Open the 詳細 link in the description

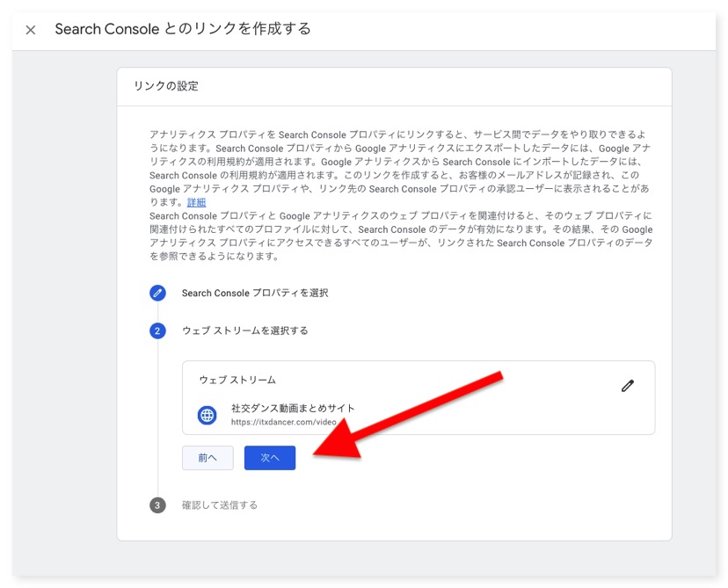pyautogui.click(x=196, y=202)
